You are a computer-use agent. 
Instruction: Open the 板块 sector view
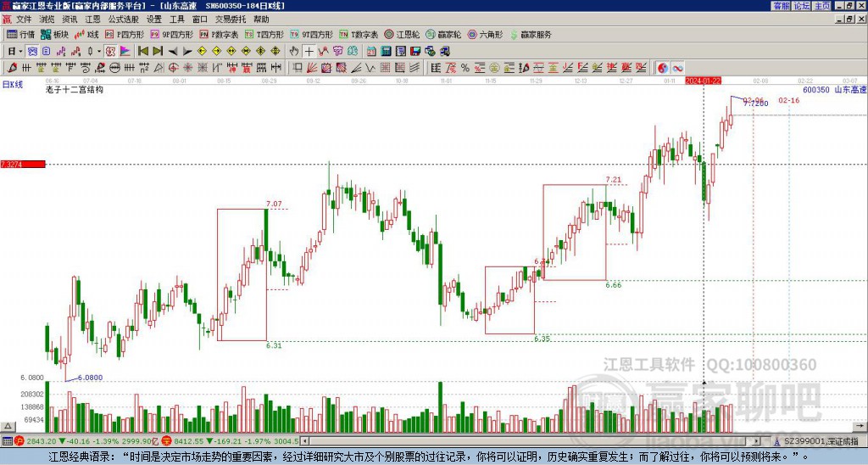tap(55, 34)
